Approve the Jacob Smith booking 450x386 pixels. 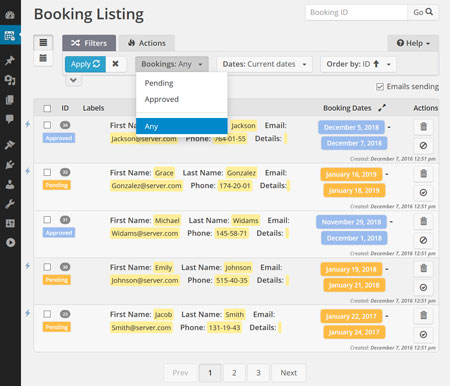coord(423,334)
